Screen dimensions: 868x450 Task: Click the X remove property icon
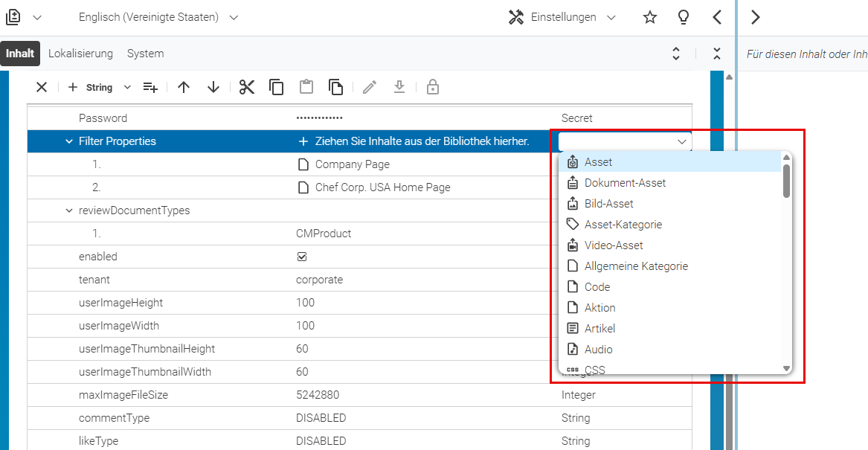pyautogui.click(x=42, y=87)
